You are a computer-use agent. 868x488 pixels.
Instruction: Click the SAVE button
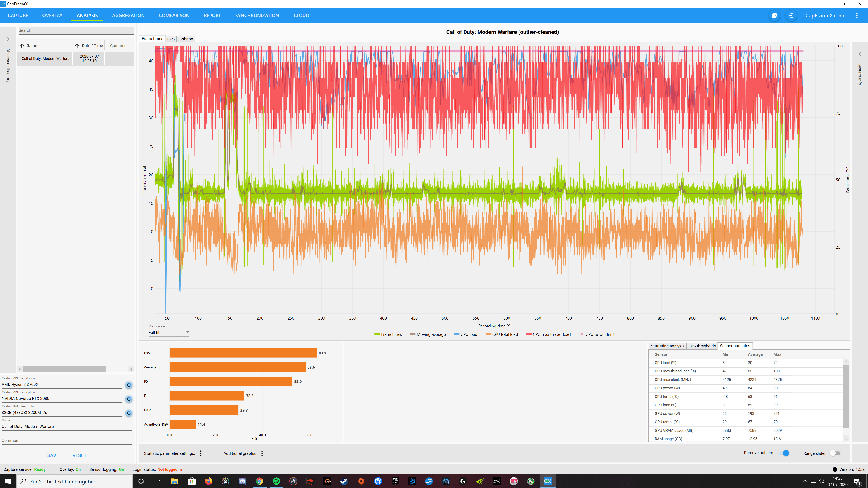(53, 455)
